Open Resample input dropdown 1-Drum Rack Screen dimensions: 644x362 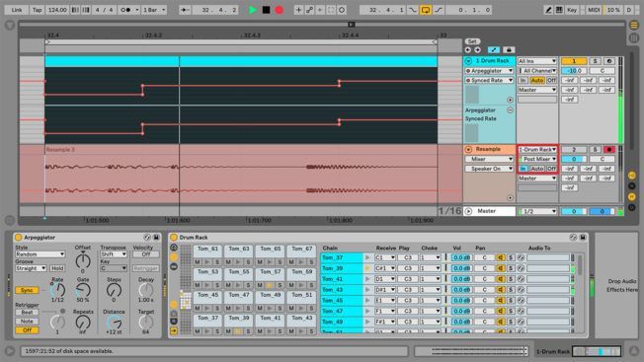point(537,150)
